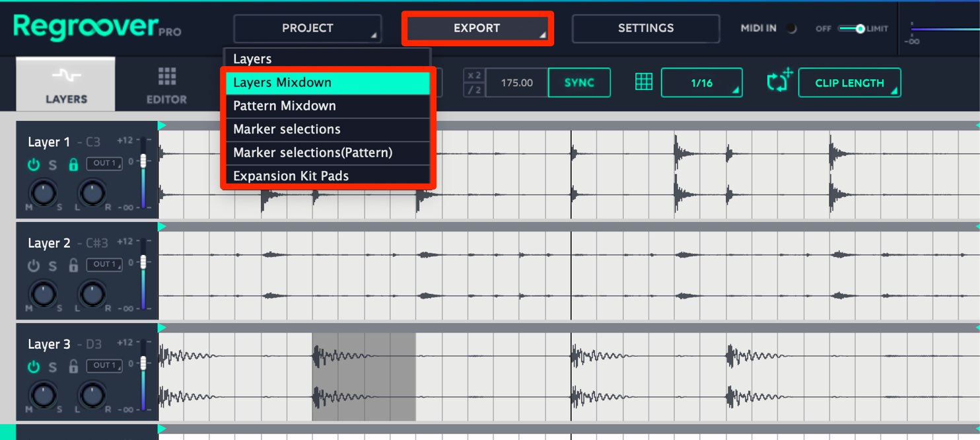Switch to the LAYERS tab
This screenshot has width=980, height=440.
click(x=65, y=85)
